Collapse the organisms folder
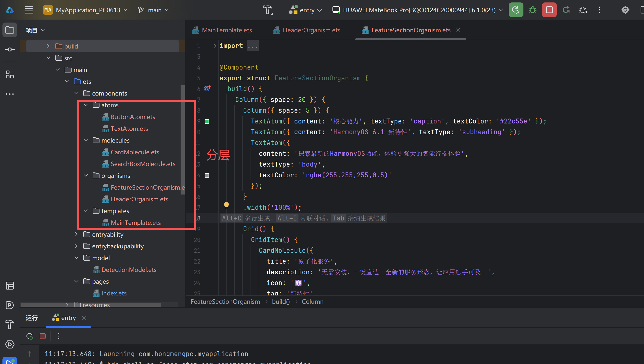Image resolution: width=644 pixels, height=364 pixels. pos(86,175)
